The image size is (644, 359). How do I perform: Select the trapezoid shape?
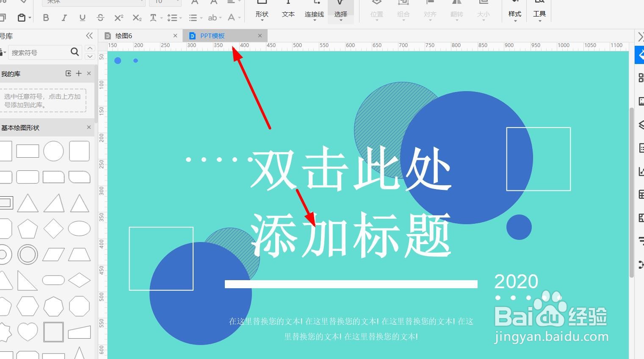79,255
